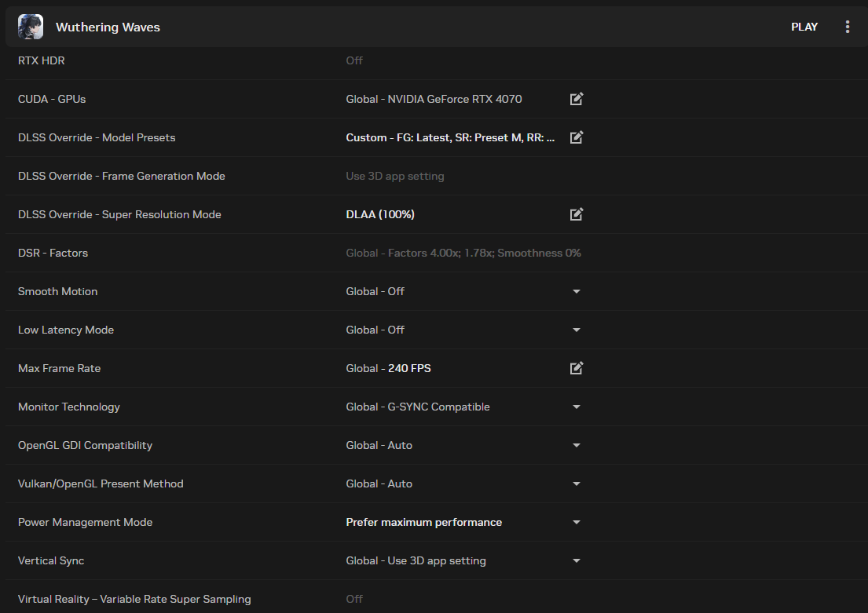Click the Wuthering Waves game icon
Viewport: 868px width, 613px height.
point(31,27)
